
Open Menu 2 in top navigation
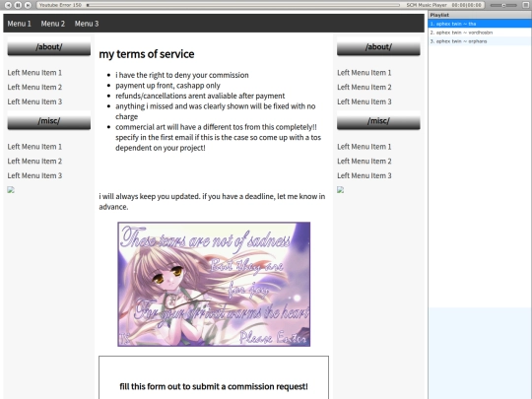(x=53, y=24)
